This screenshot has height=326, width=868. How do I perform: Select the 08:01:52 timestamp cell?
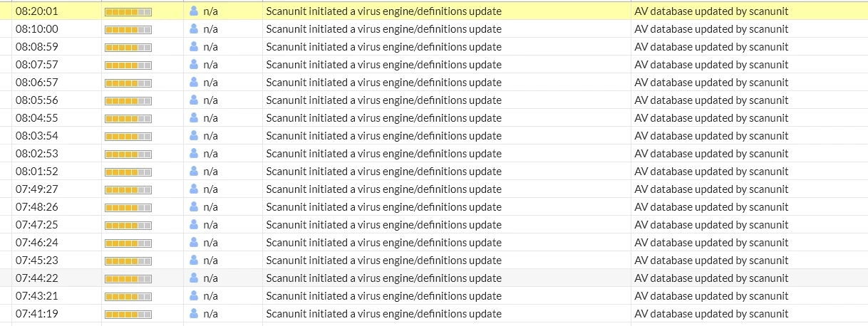(56, 172)
